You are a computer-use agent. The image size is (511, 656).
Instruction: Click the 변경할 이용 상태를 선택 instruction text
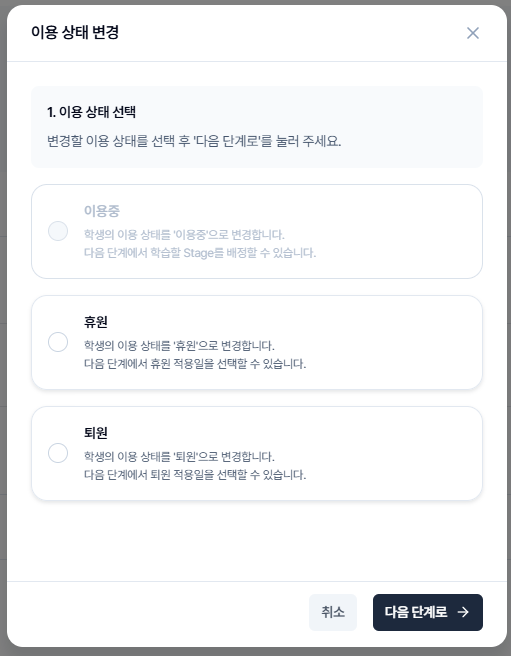(x=194, y=141)
